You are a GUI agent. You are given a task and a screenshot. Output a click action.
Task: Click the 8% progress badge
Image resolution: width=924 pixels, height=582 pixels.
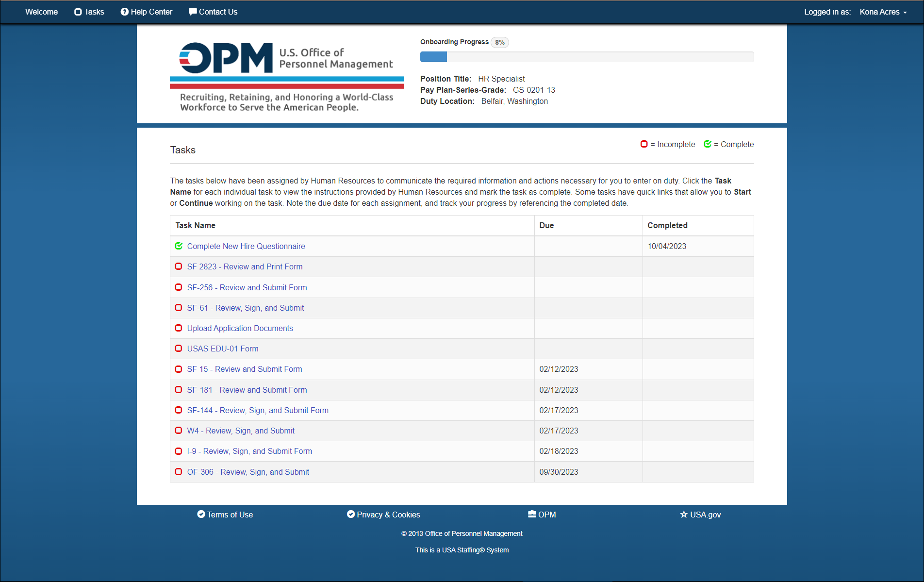(500, 42)
